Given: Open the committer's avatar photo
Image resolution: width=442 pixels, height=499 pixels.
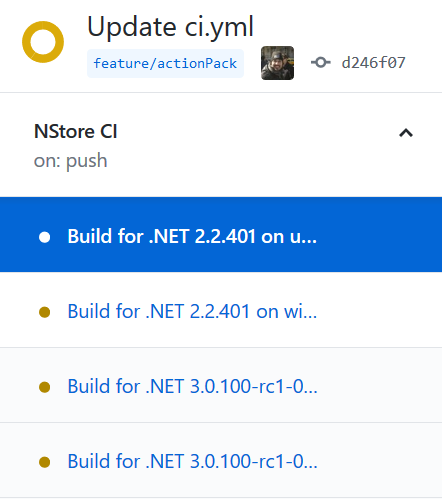Looking at the screenshot, I should click(277, 63).
